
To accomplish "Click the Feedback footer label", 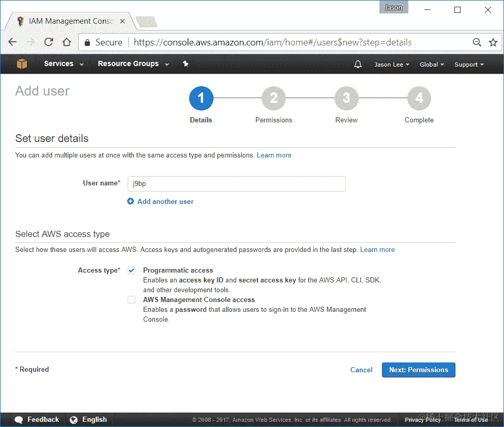I will click(x=43, y=420).
